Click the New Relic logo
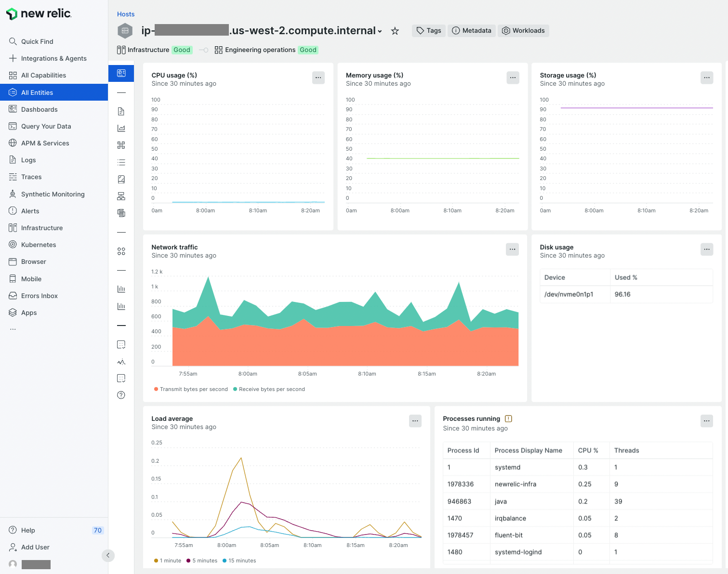728x574 pixels. coord(39,14)
